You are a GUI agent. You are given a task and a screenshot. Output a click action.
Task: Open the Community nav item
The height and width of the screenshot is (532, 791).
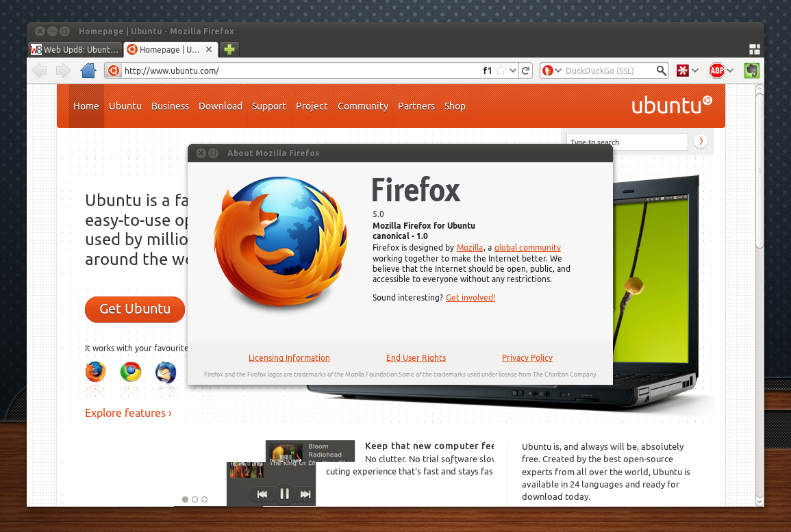tap(363, 106)
